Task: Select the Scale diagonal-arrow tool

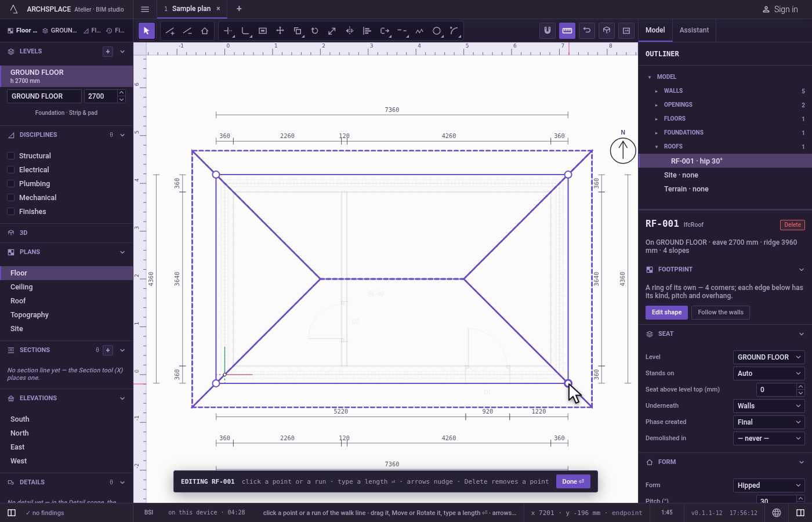Action: coord(332,31)
